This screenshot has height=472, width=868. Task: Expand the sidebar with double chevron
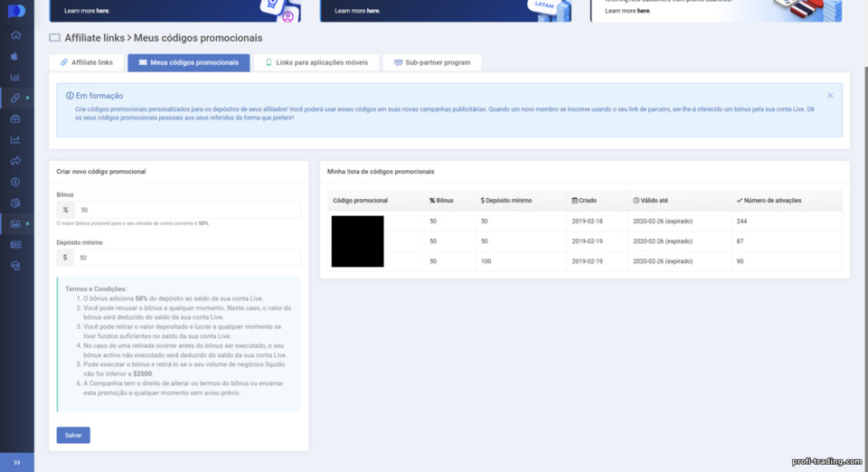(16, 463)
